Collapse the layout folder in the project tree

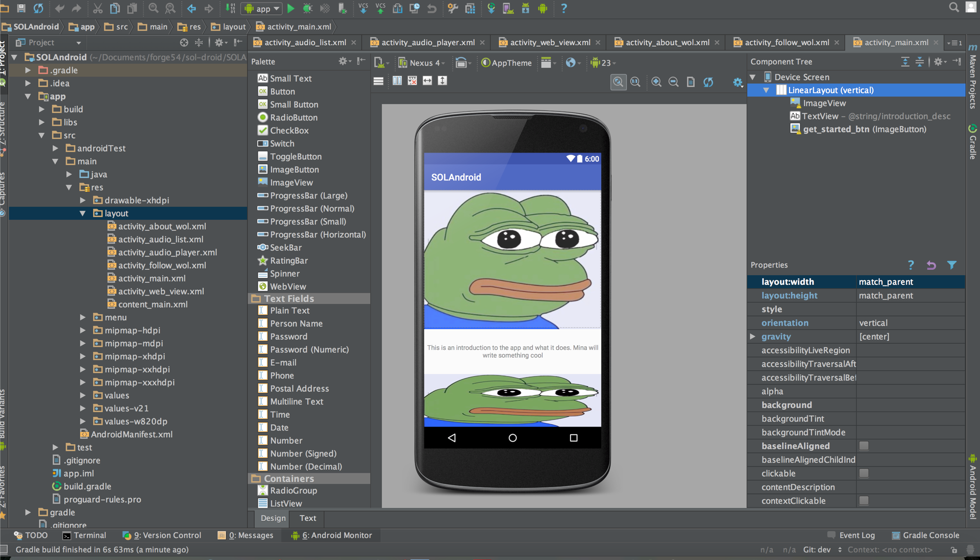[x=82, y=213]
